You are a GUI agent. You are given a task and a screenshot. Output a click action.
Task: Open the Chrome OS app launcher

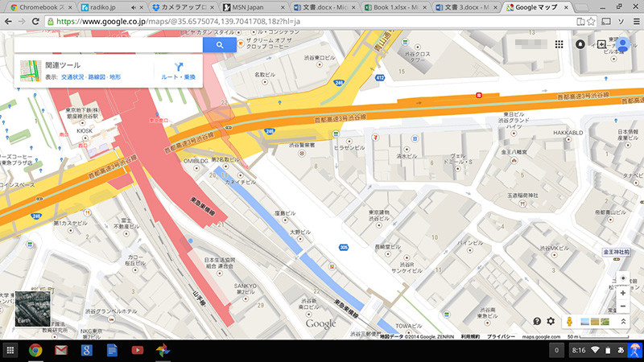tap(10, 350)
